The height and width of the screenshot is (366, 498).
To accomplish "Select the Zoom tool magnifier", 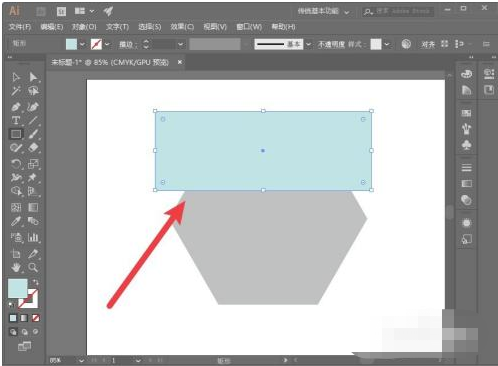I will pyautogui.click(x=33, y=267).
